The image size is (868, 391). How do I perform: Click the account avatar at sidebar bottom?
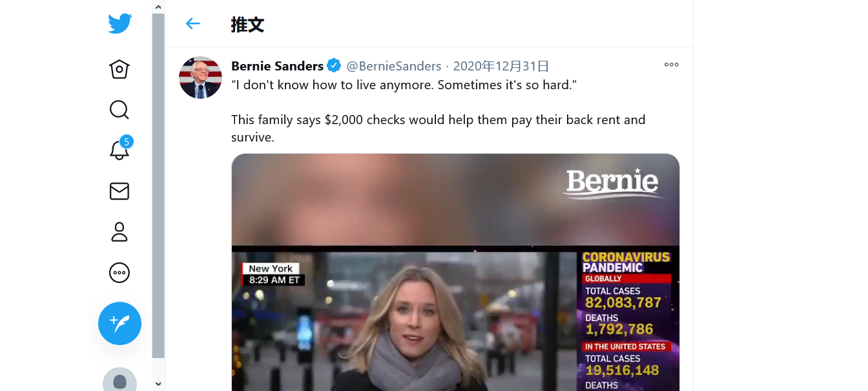click(119, 379)
